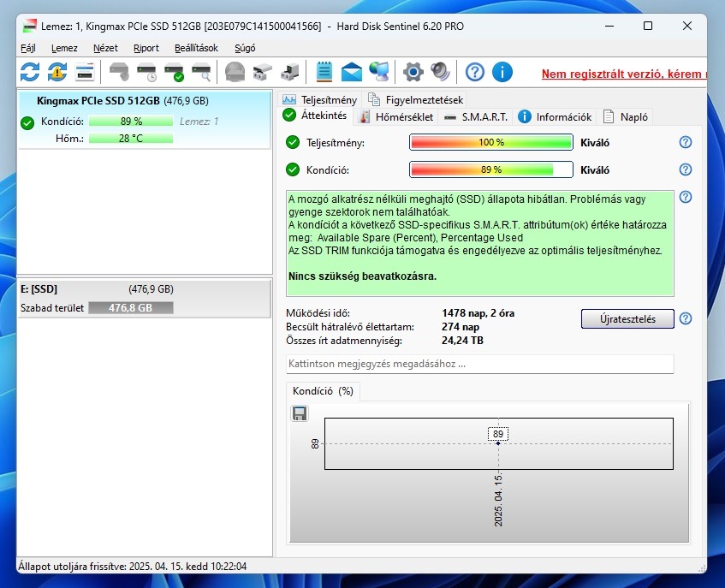
Task: Click the drive with open drawer icon
Action: point(262,72)
